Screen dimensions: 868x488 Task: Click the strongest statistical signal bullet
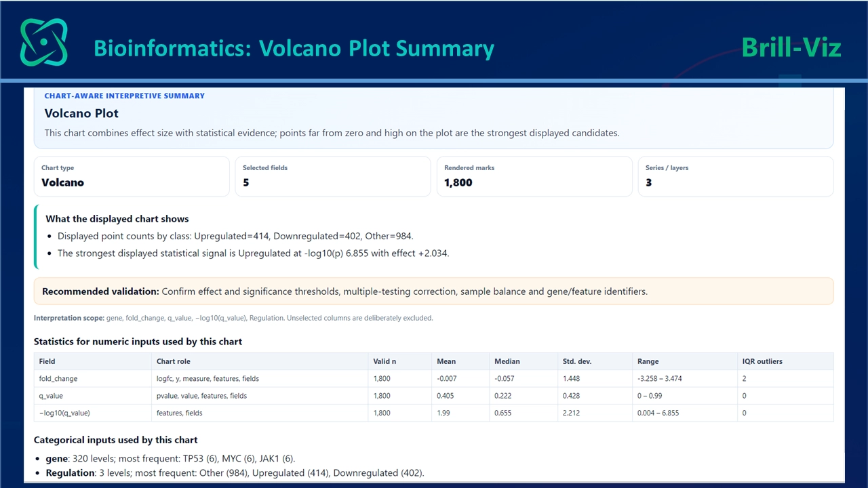(254, 253)
